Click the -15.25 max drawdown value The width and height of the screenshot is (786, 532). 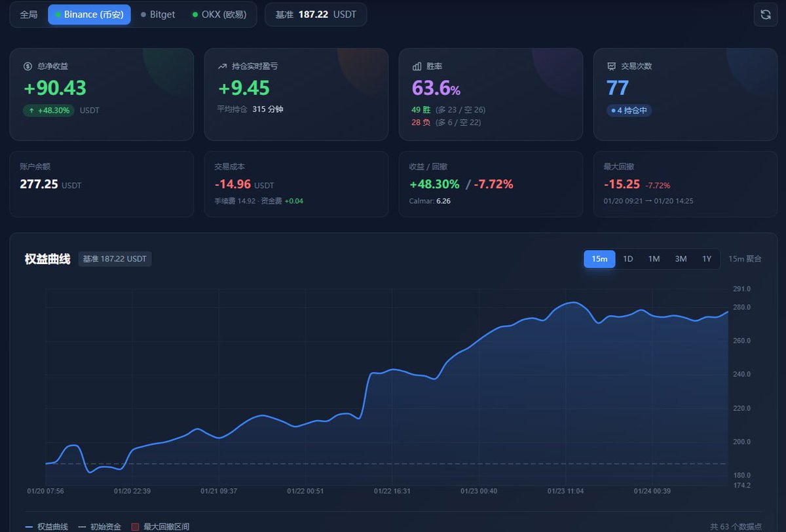(622, 185)
